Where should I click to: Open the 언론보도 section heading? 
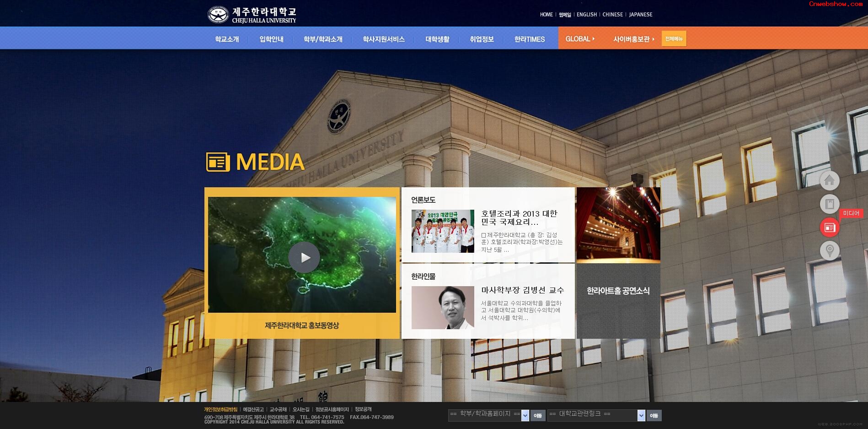pos(423,200)
